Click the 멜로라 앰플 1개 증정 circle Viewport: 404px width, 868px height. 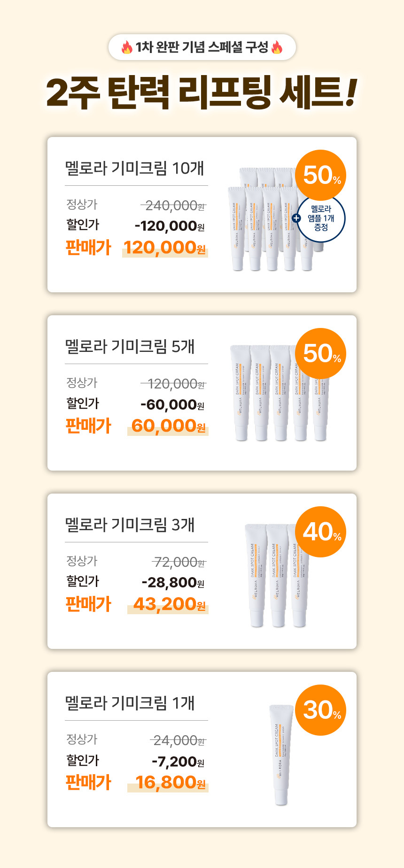pyautogui.click(x=322, y=219)
